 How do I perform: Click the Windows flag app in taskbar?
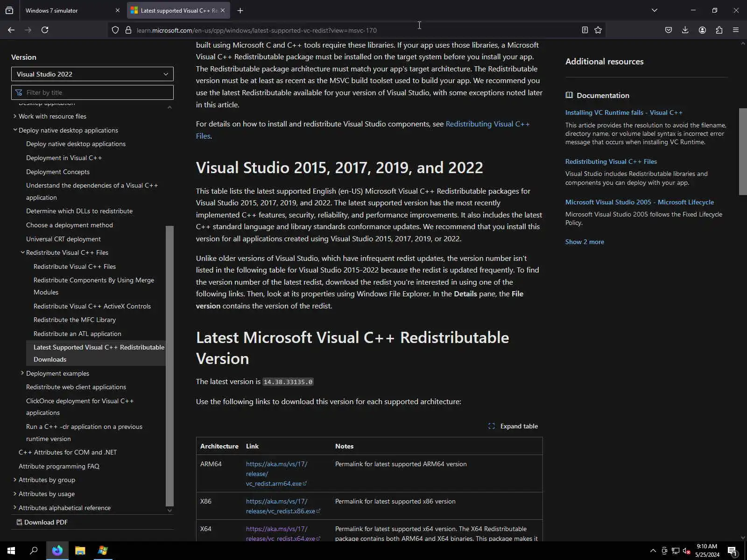pos(103,551)
